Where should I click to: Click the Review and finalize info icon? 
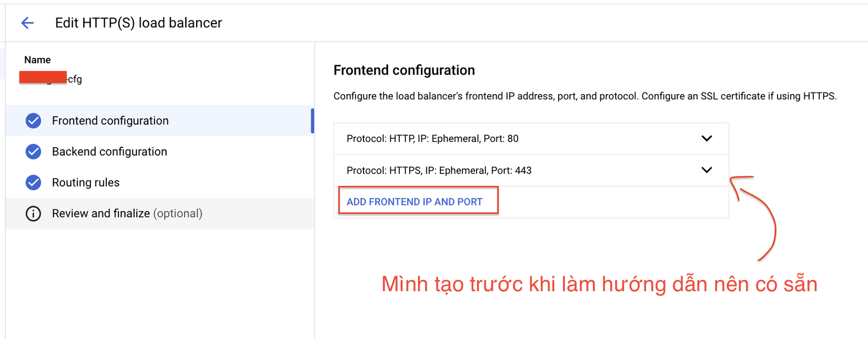pos(33,213)
